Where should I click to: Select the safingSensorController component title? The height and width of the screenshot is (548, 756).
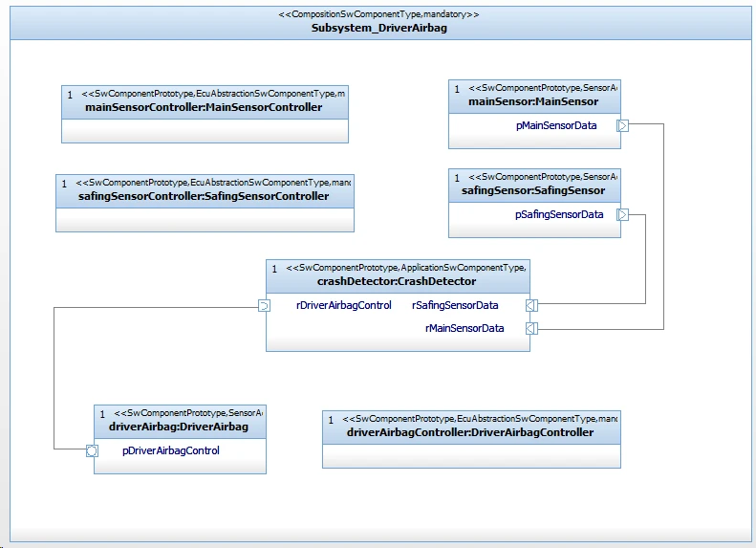coord(204,196)
